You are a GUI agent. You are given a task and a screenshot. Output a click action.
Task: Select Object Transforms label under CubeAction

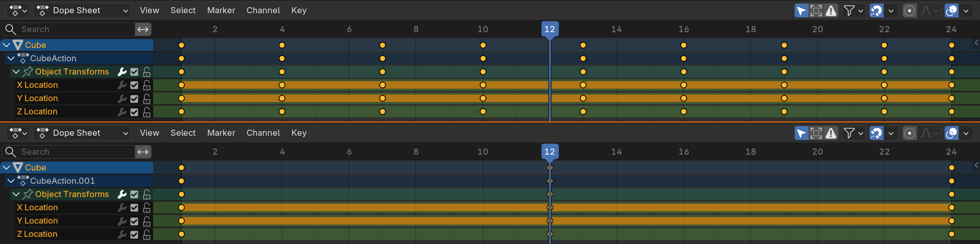pyautogui.click(x=72, y=71)
